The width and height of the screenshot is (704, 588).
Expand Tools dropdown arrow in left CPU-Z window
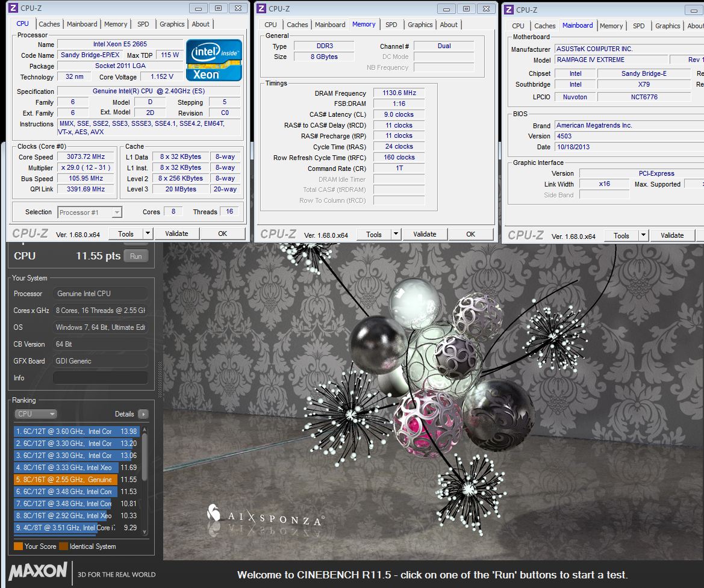click(148, 234)
